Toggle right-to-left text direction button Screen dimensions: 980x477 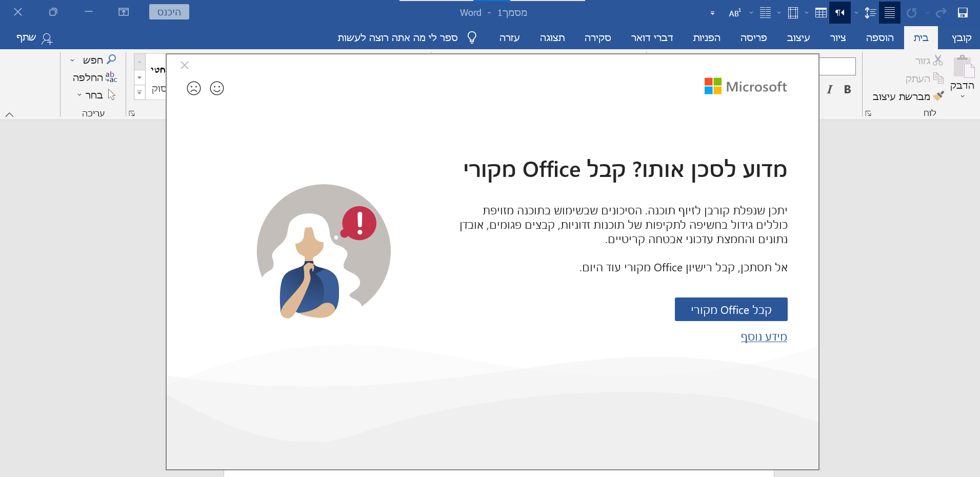click(840, 13)
